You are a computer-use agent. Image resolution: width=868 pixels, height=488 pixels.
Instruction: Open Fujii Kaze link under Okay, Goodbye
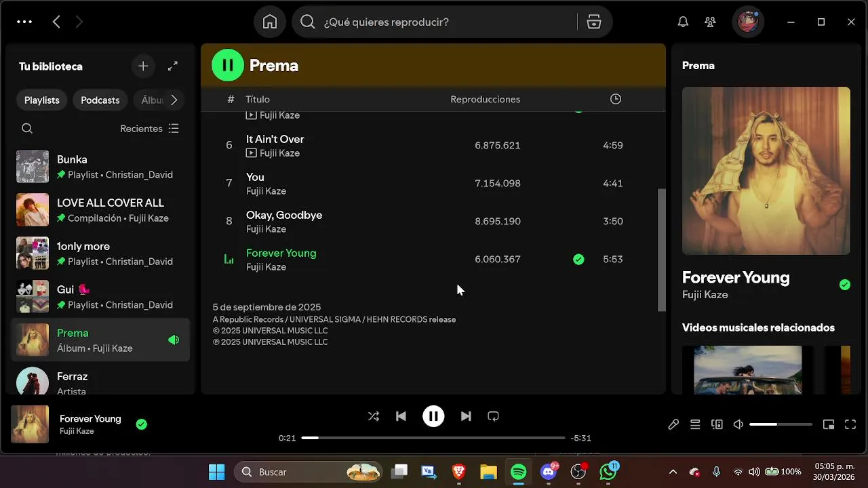point(266,229)
